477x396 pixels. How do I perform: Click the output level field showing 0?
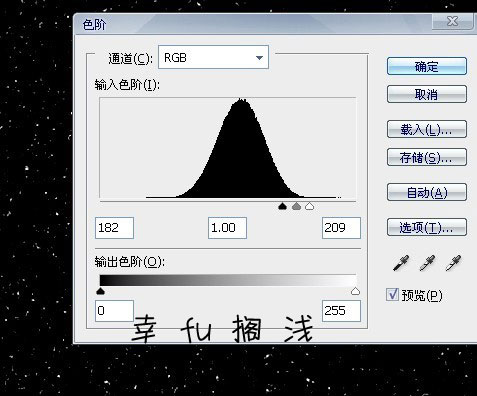point(114,311)
